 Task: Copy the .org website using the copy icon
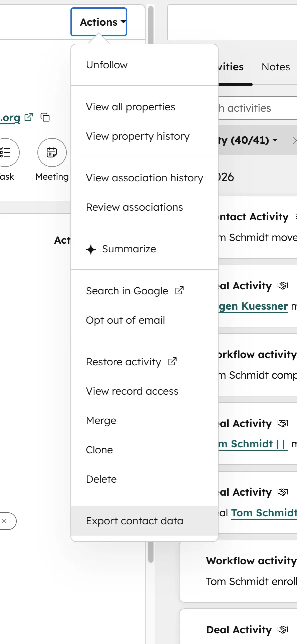pos(45,117)
